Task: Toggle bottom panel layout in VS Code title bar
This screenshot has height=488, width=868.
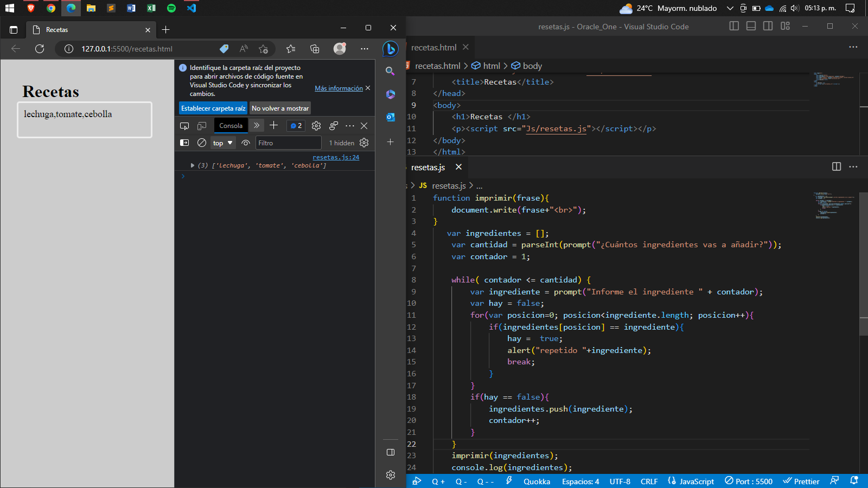Action: click(751, 26)
